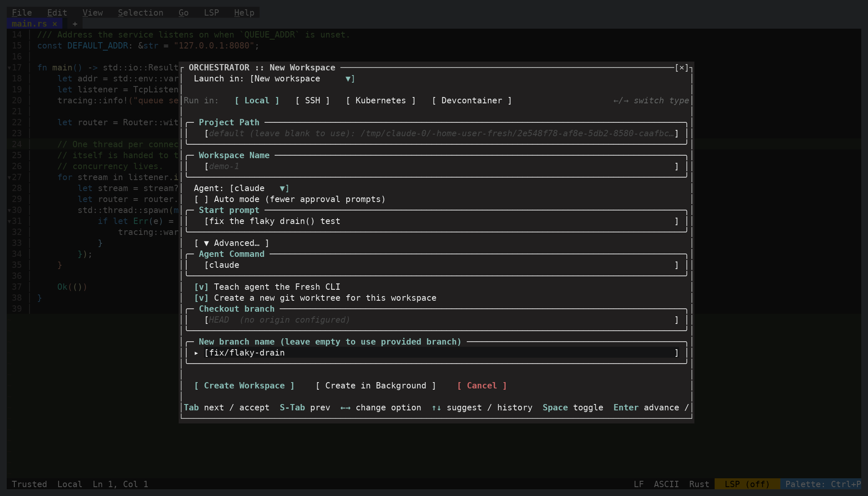
Task: Enable Auto mode checkbox
Action: [x=201, y=199]
